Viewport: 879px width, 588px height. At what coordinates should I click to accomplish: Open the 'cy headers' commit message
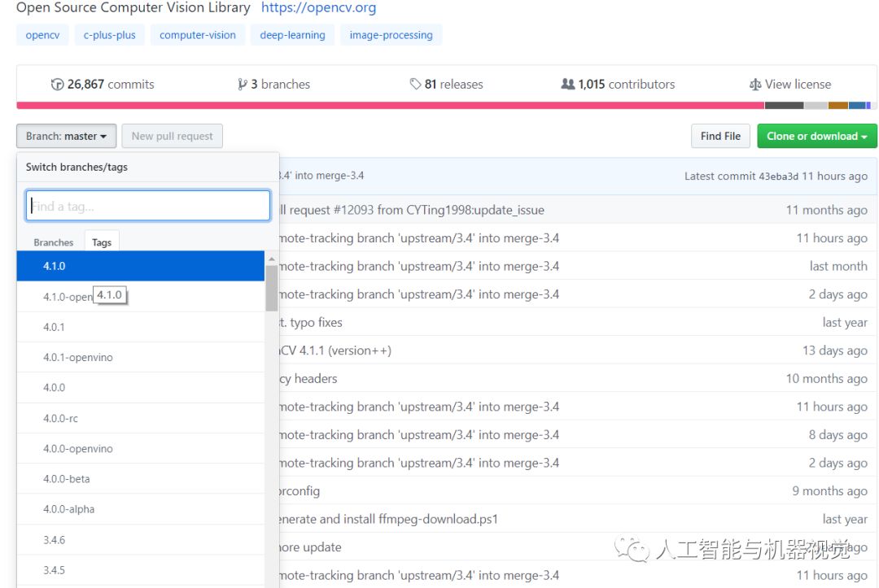click(x=308, y=378)
